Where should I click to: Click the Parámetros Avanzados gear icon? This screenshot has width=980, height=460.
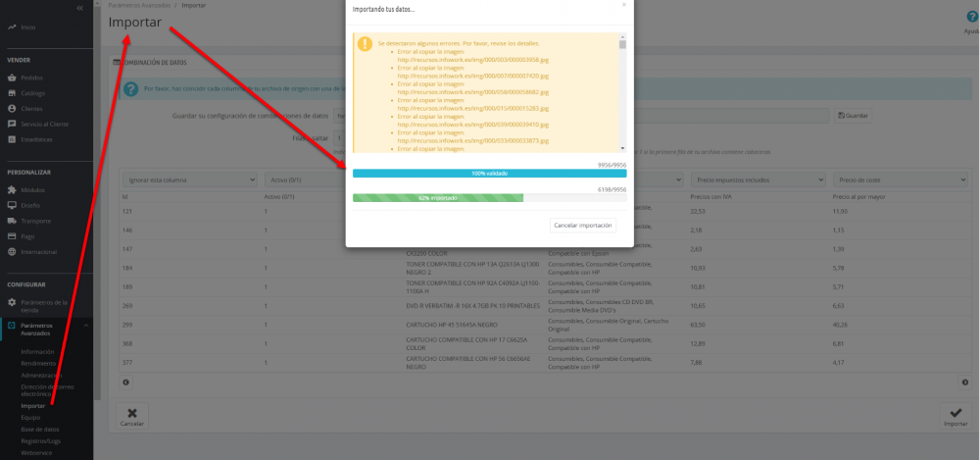(x=12, y=326)
